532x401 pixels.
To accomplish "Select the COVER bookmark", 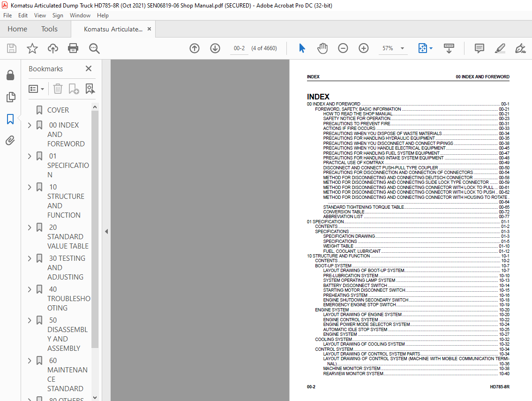I will tap(58, 110).
